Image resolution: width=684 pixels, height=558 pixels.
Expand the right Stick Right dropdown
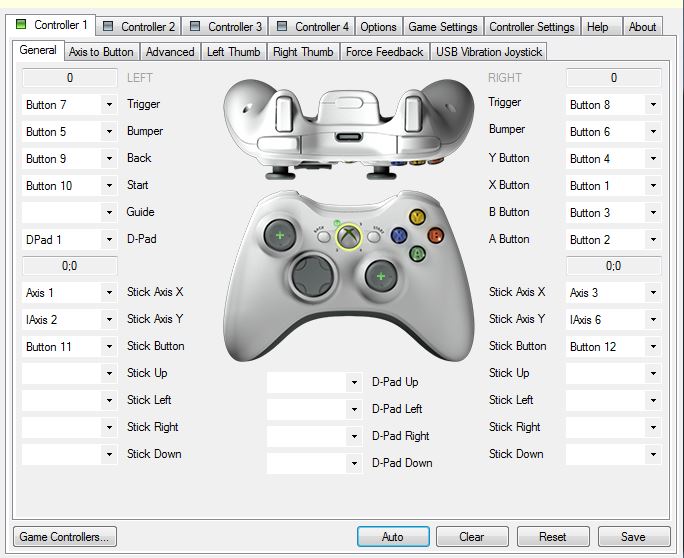pyautogui.click(x=613, y=428)
